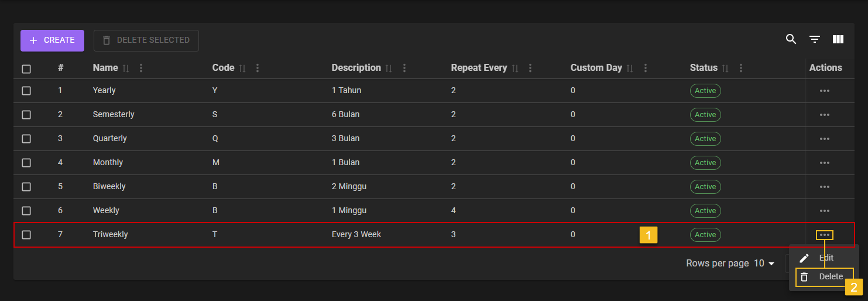Sort by the Repeat Every column arrows
The width and height of the screenshot is (868, 301).
515,69
